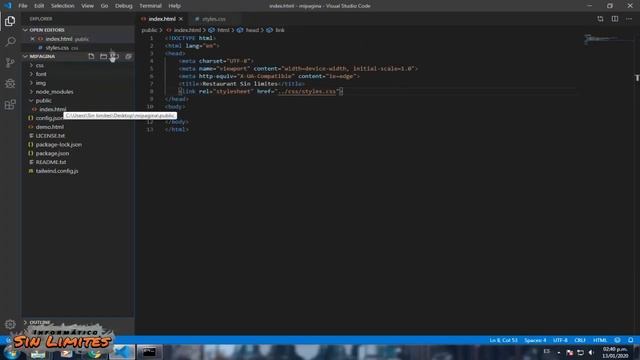Open README.txt in explorer tree
640x360 pixels.
[51, 162]
